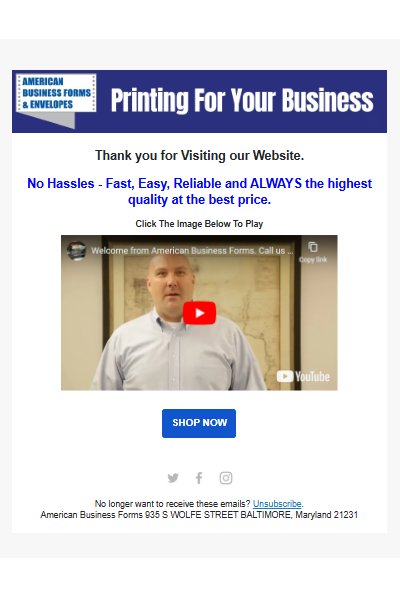Click the channel avatar on the video

[x=77, y=251]
